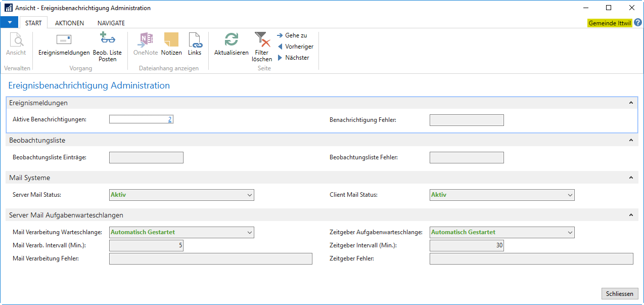Click the Zeitgeber Fehler field

point(531,258)
